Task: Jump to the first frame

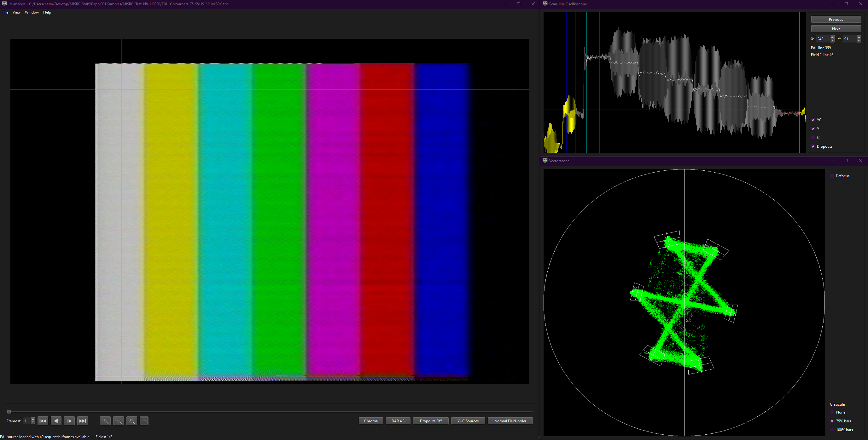Action: pos(43,421)
